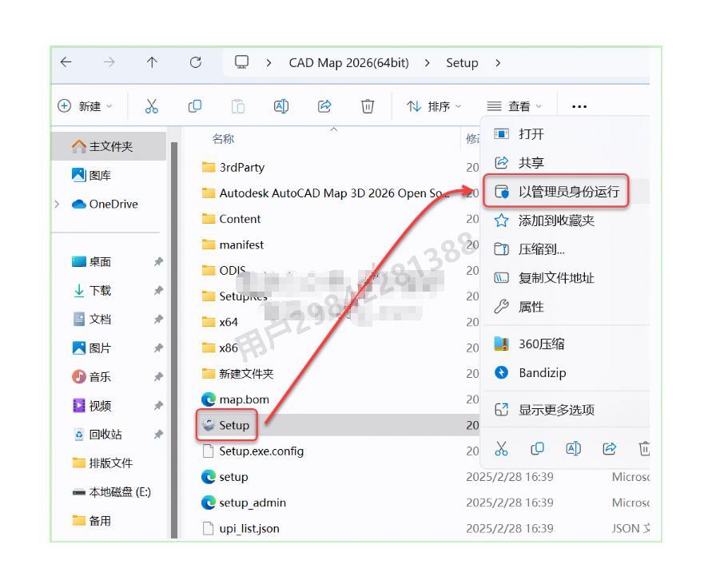Click the more options ellipsis button
The width and height of the screenshot is (712, 588).
click(x=579, y=106)
